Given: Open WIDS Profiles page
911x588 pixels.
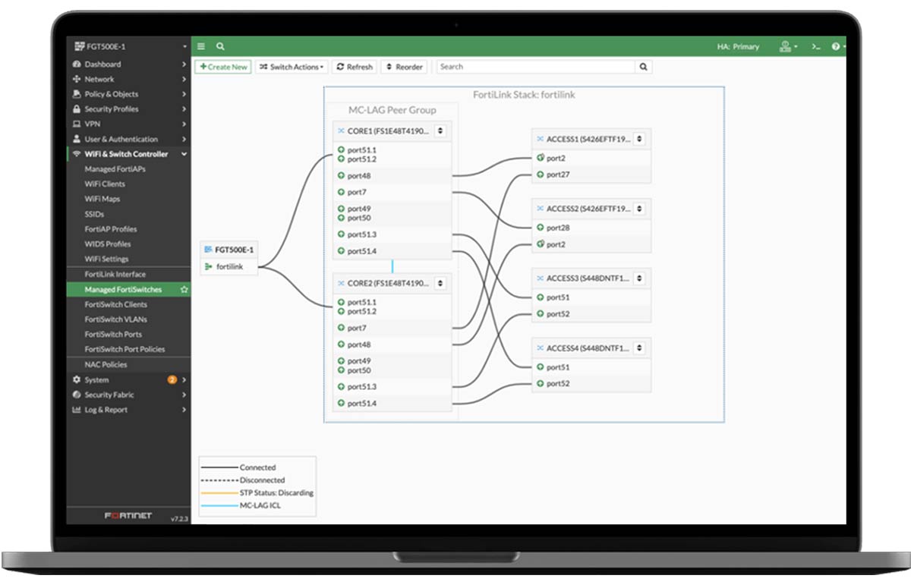Looking at the screenshot, I should click(x=108, y=244).
